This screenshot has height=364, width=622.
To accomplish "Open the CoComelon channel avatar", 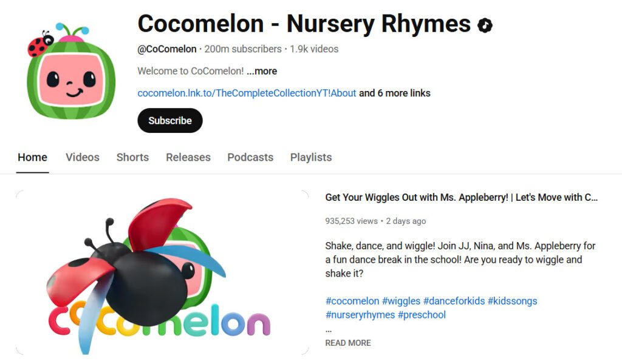I will click(x=68, y=65).
